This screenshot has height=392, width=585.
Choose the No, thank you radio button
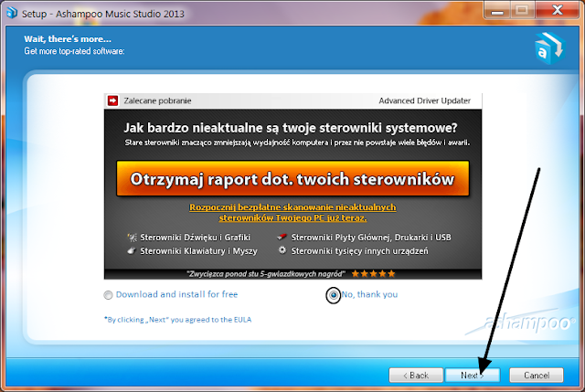pos(333,295)
